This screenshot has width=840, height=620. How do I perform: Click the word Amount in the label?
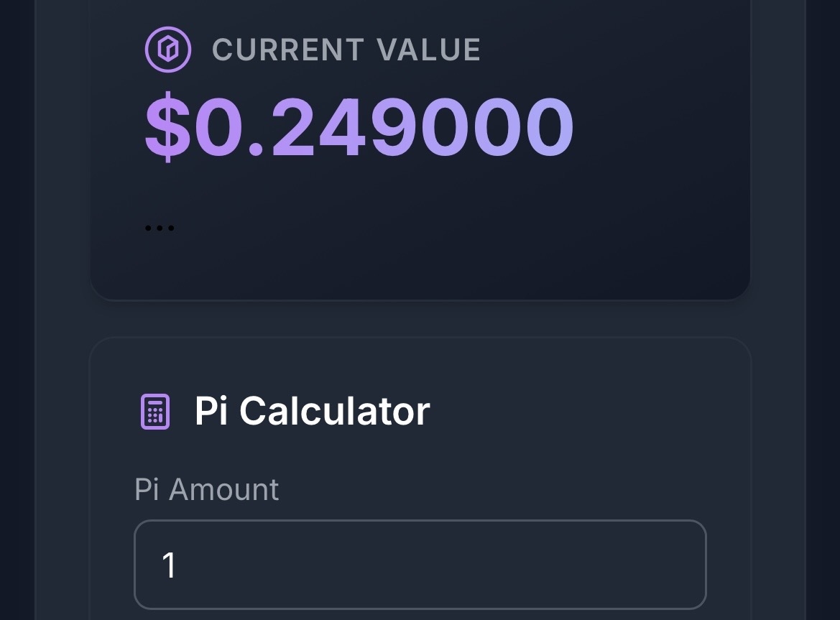coord(224,490)
